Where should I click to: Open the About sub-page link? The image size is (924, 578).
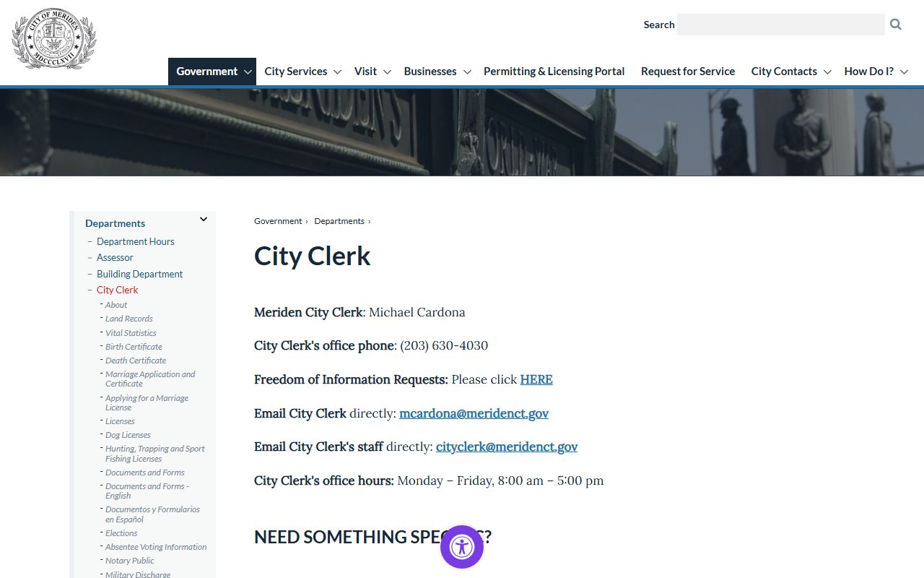click(116, 305)
